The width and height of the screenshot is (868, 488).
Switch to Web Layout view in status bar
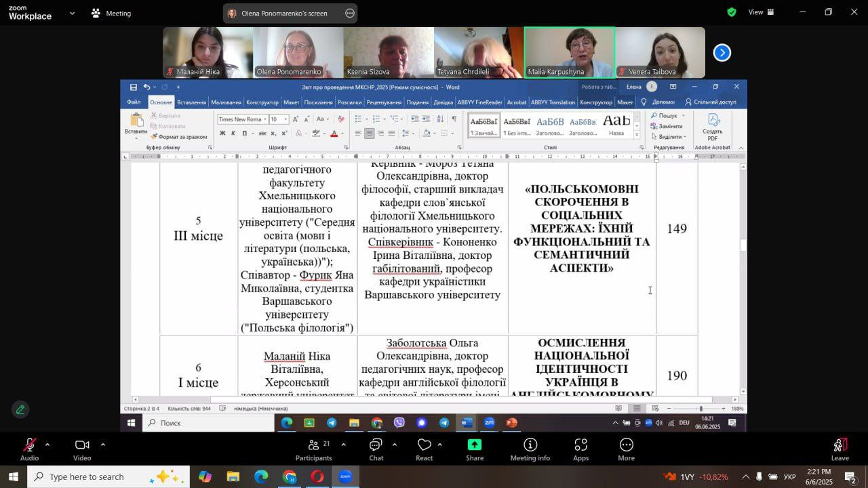coord(655,408)
